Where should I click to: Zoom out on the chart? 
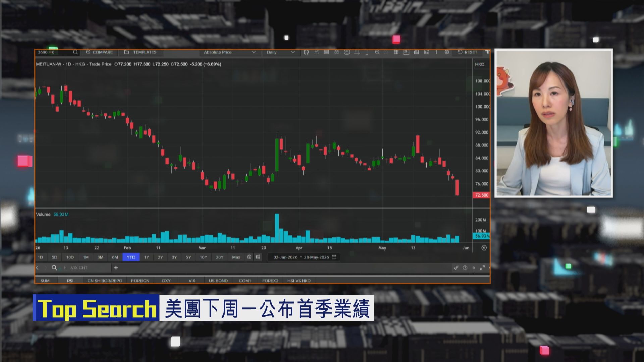386,52
